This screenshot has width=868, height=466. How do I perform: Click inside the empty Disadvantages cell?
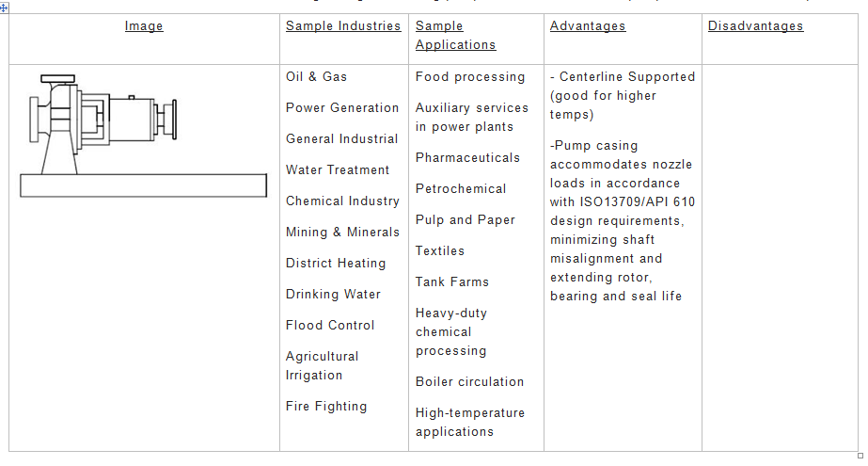[781, 254]
